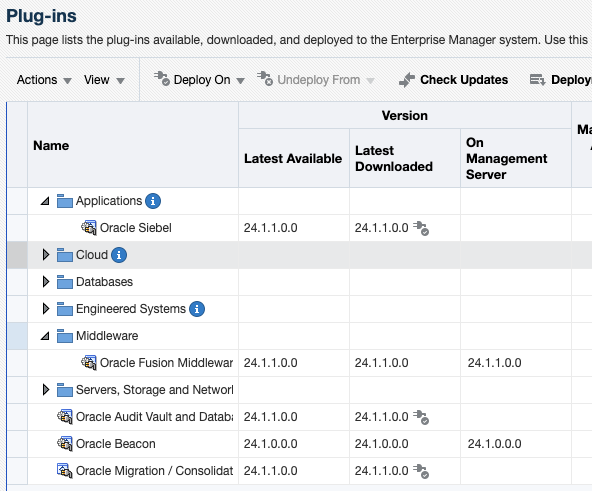Click the Deployment activities icon beside Check Updates
Image resolution: width=592 pixels, height=491 pixels.
click(537, 80)
